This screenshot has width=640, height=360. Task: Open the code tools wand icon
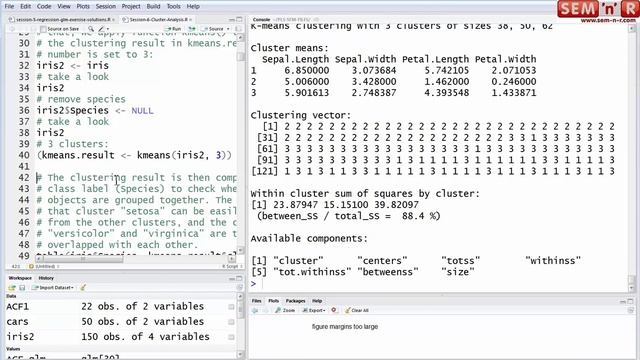(x=101, y=29)
